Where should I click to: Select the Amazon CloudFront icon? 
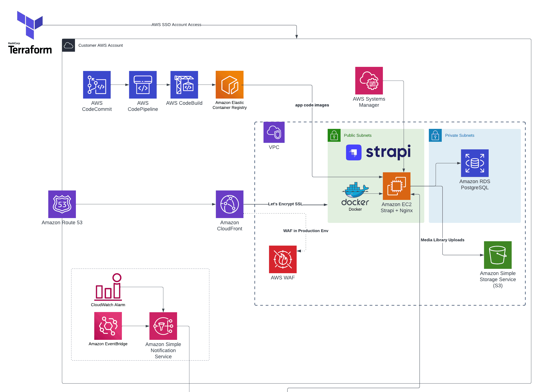click(x=229, y=204)
